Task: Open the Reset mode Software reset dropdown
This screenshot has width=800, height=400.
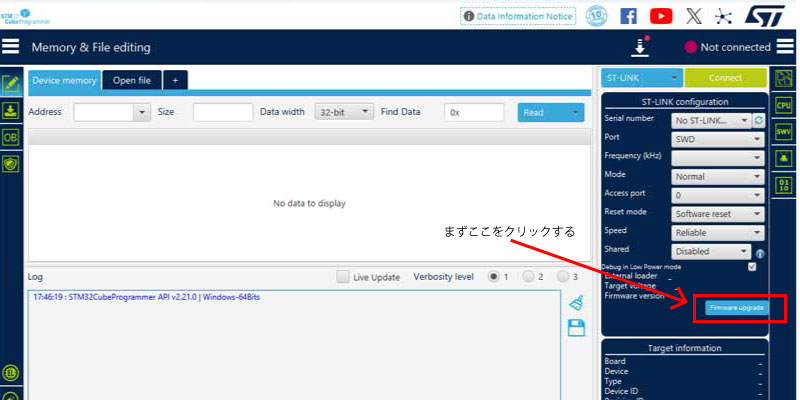Action: pyautogui.click(x=717, y=214)
